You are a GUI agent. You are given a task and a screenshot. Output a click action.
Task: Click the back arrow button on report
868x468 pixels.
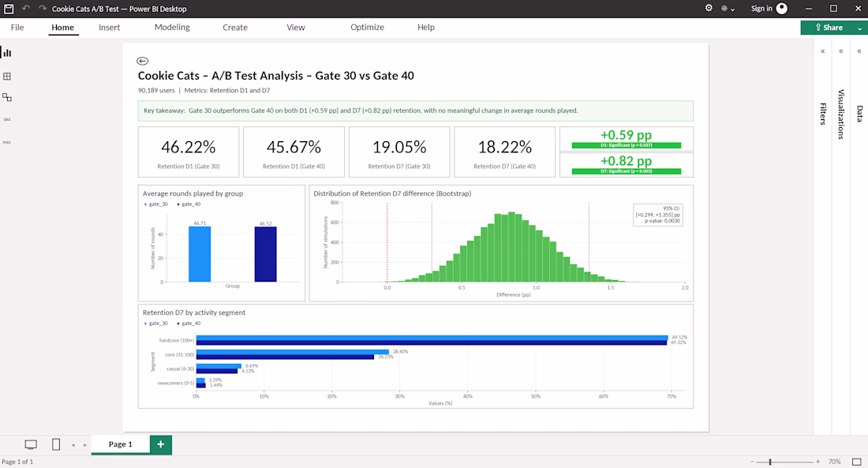[142, 61]
